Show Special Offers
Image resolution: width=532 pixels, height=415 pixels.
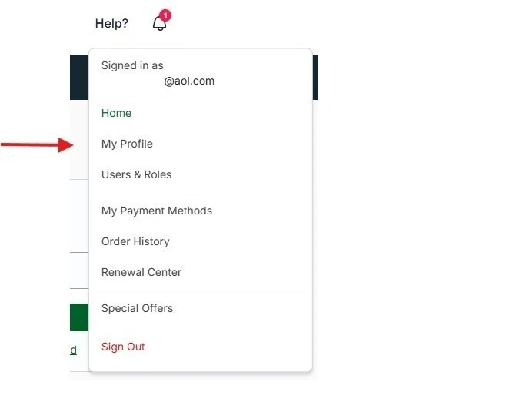[x=137, y=308]
